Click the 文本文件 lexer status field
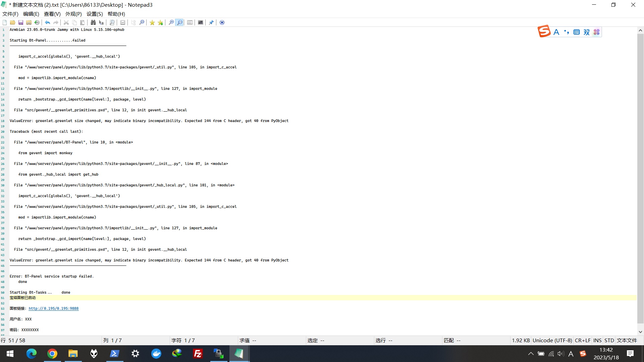Image resolution: width=644 pixels, height=362 pixels. [627, 340]
